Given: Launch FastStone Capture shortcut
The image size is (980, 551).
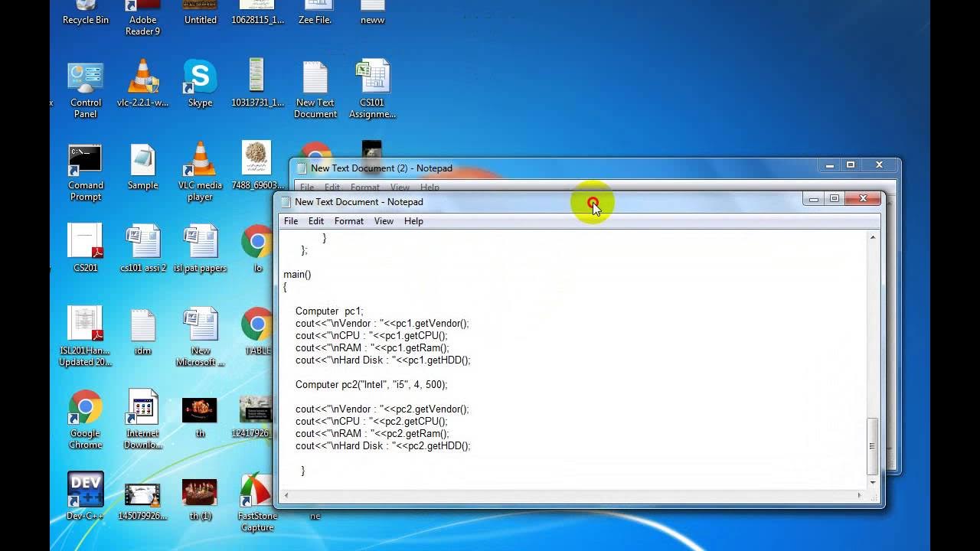Looking at the screenshot, I should click(257, 502).
